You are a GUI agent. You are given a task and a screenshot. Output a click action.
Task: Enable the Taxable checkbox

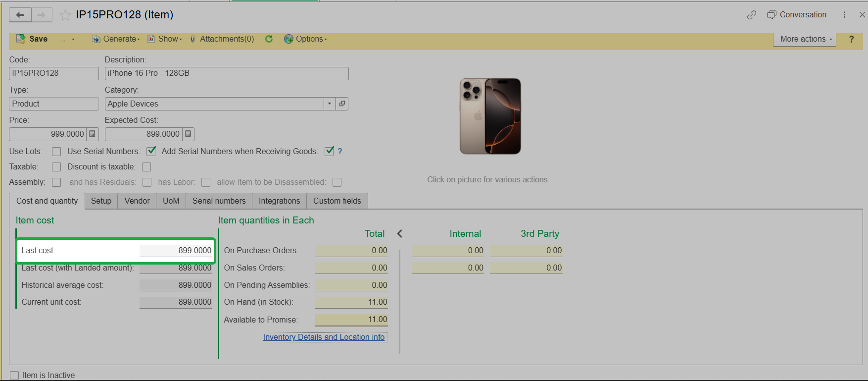pos(56,167)
